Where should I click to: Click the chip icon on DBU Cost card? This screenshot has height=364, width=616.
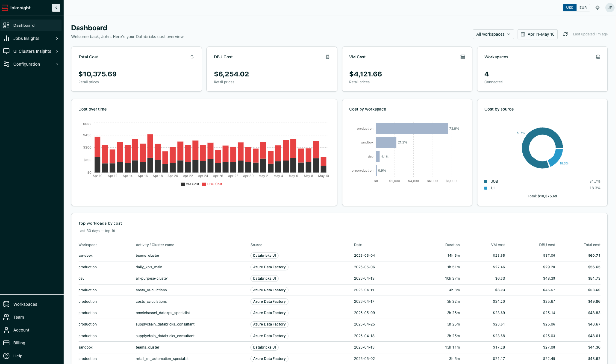pos(327,57)
